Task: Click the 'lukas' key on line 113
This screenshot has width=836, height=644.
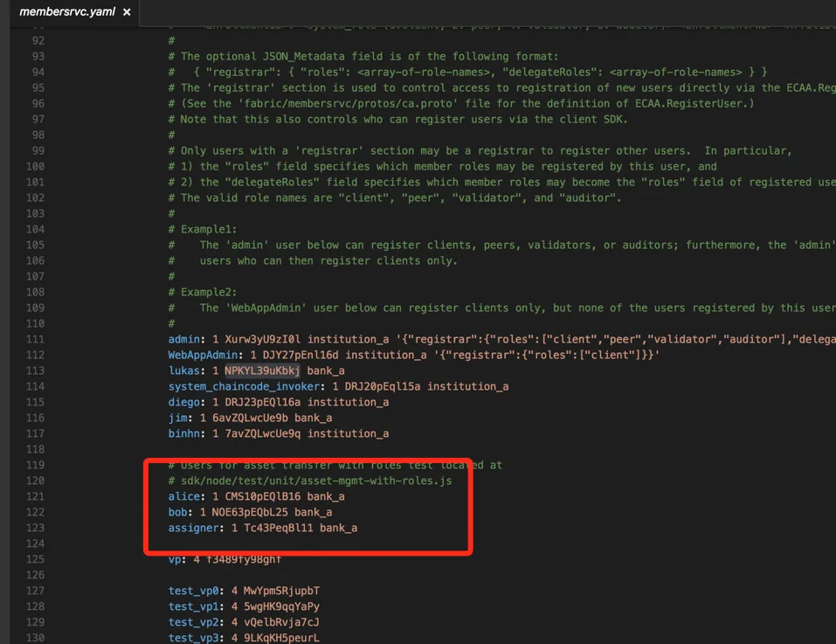Action: 184,370
